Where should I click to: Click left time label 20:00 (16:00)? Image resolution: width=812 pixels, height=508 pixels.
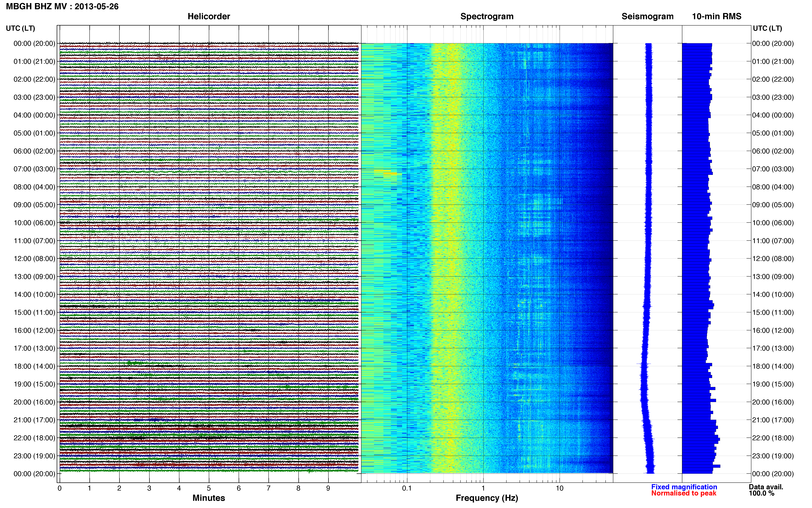click(34, 402)
